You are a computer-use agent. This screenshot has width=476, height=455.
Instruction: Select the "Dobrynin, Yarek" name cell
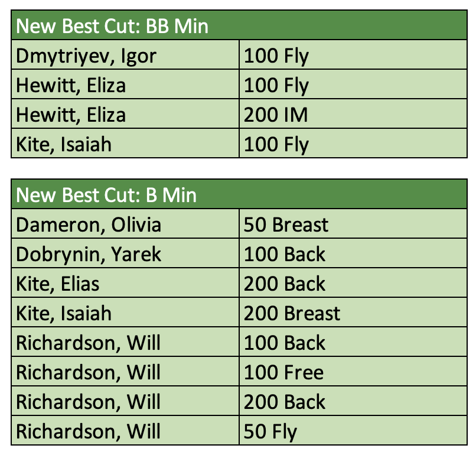[x=89, y=254]
